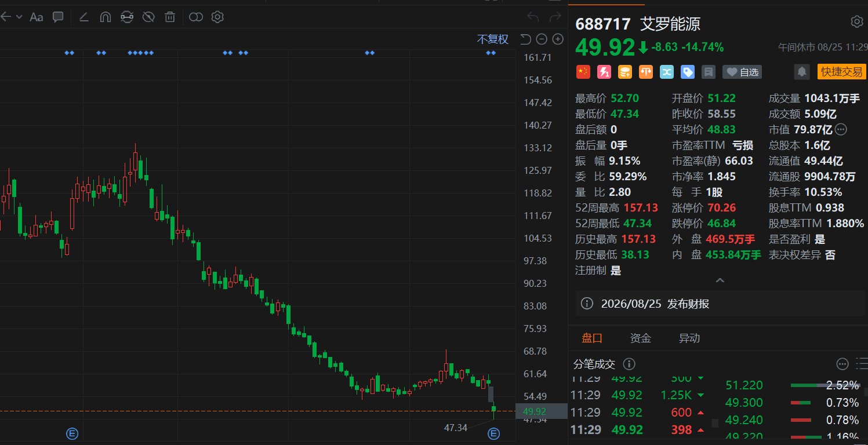
Task: Switch to the 异动 tab
Action: tap(689, 338)
